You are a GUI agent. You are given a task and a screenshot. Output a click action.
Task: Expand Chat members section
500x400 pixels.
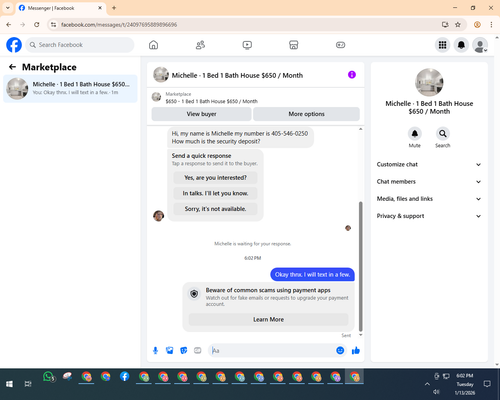coord(429,182)
